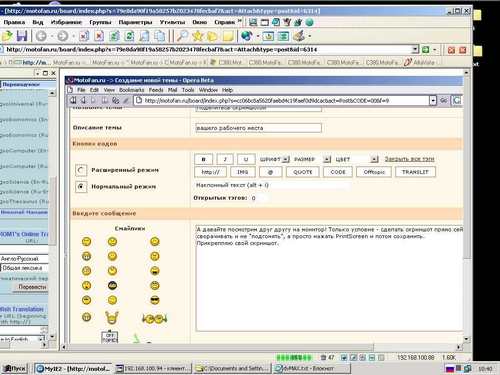
Task: Click the red Russian flag tray icon
Action: (x=450, y=369)
